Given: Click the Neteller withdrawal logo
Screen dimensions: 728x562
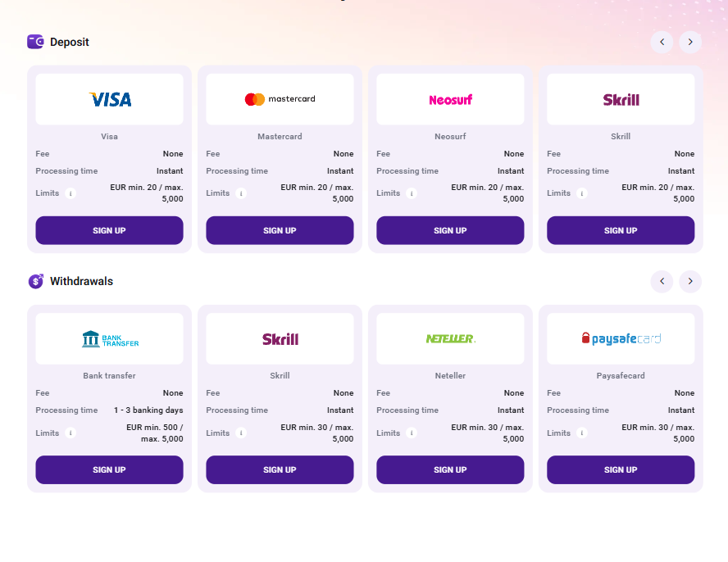Looking at the screenshot, I should [450, 338].
